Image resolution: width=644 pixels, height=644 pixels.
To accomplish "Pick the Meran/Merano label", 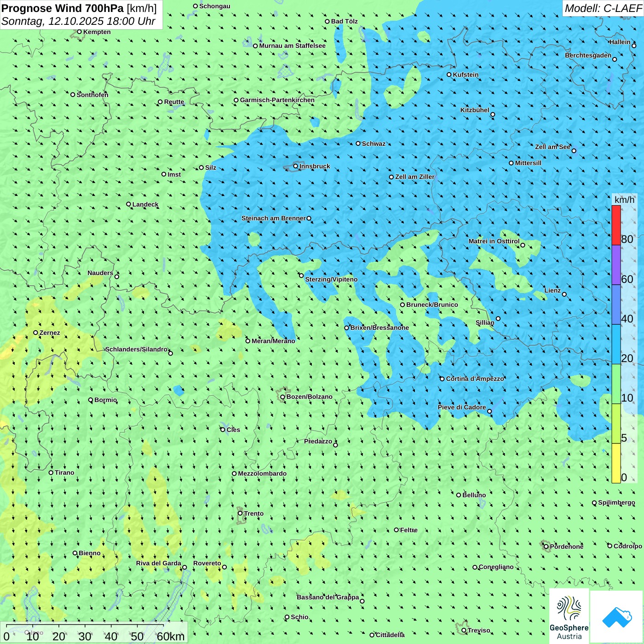I will (x=273, y=341).
